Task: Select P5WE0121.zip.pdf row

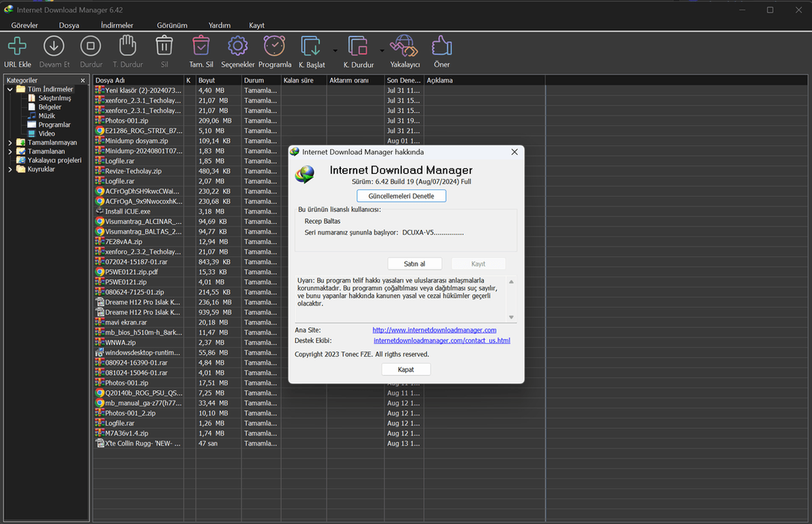Action: [x=320, y=272]
